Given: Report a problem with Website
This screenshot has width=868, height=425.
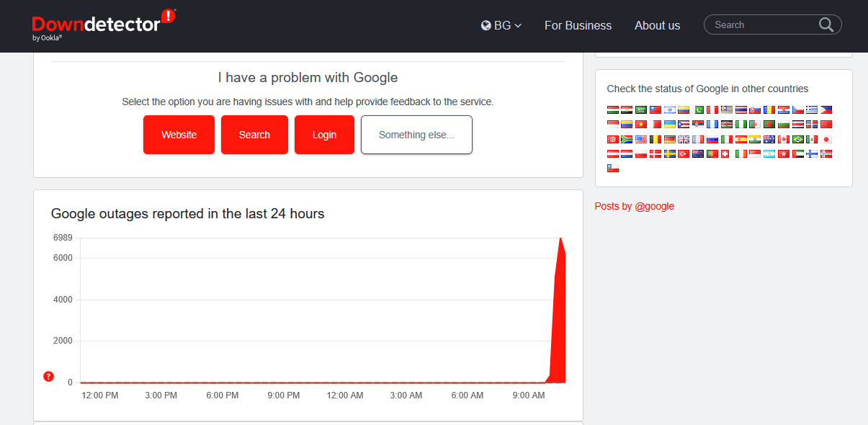Looking at the screenshot, I should (x=179, y=135).
